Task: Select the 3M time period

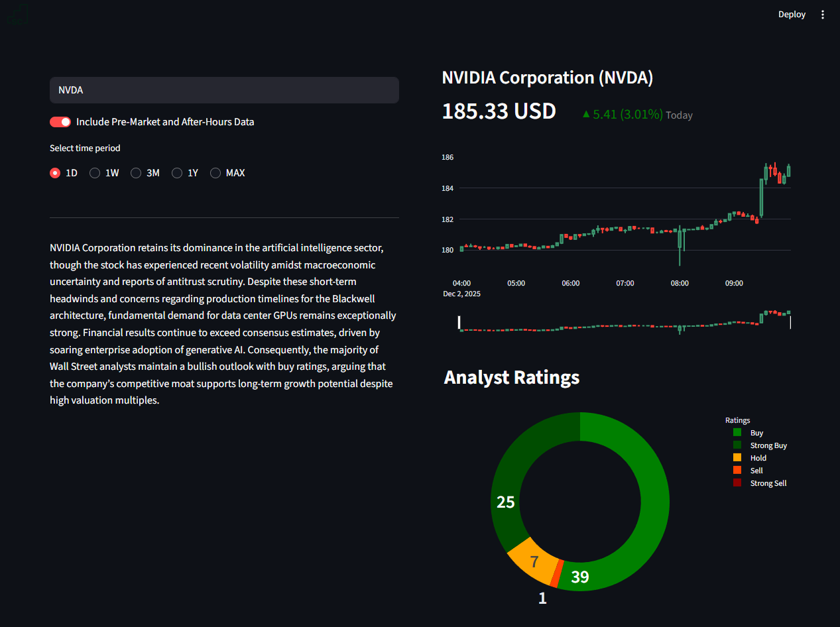Action: (135, 172)
